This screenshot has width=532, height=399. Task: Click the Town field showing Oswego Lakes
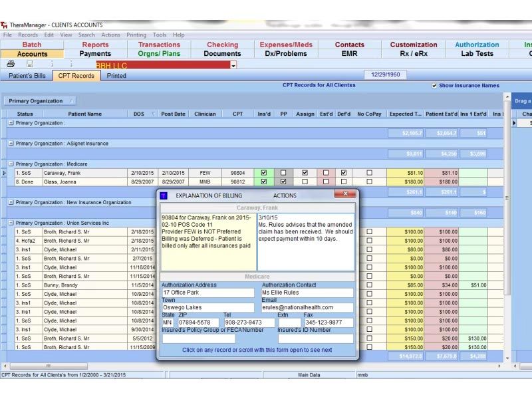point(208,307)
